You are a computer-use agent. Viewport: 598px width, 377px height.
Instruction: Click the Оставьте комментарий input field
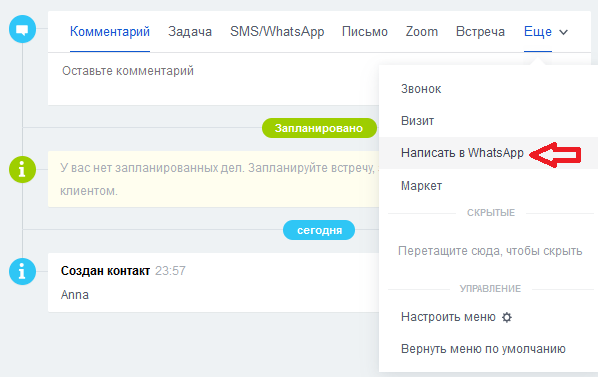tap(214, 79)
